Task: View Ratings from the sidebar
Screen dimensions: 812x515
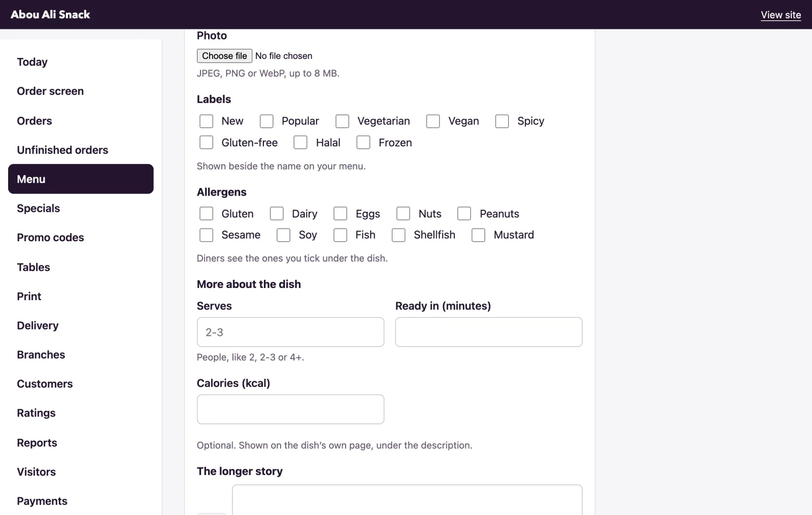Action: pos(81,413)
